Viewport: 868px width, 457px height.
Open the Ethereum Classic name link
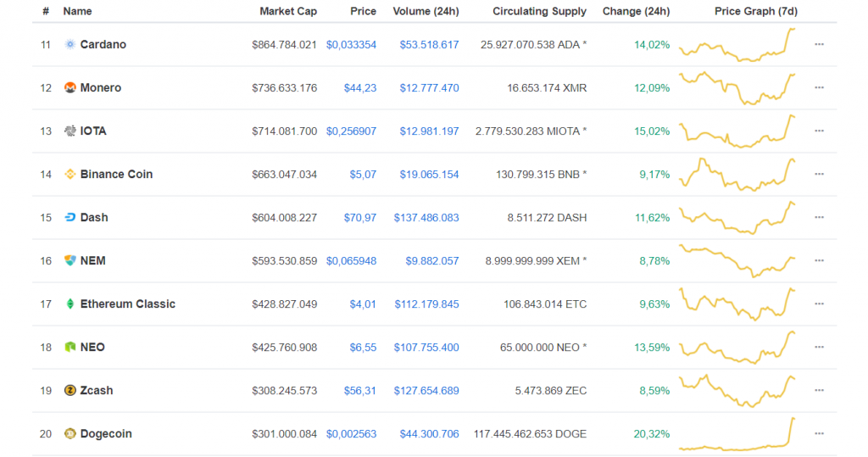coord(128,304)
